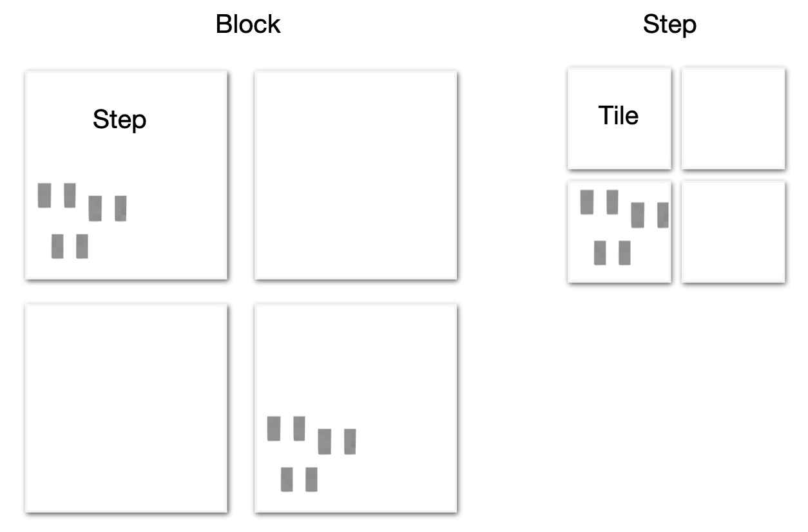The image size is (808, 532).
Task: Click leftmost gray bar in bottom-right Block square
Action: point(274,428)
